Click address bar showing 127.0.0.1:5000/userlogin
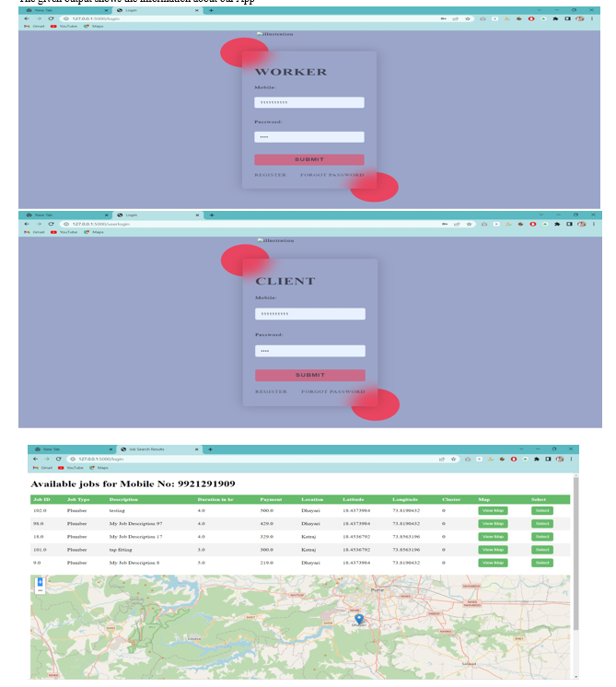 (250, 224)
